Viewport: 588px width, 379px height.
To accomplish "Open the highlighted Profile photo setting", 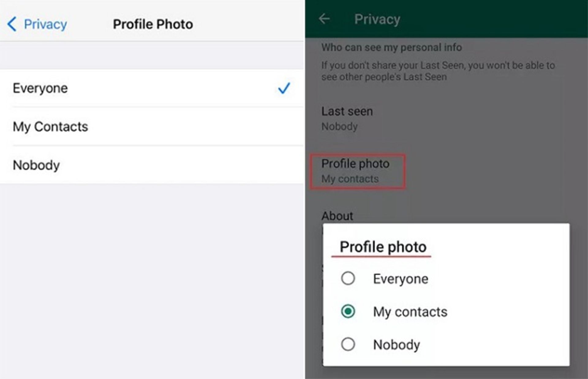I will [x=357, y=171].
